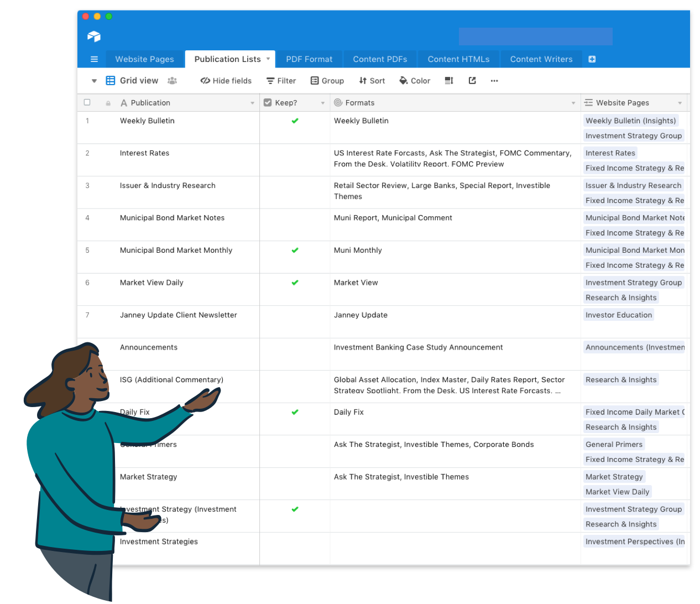Open the row height icon

(449, 81)
